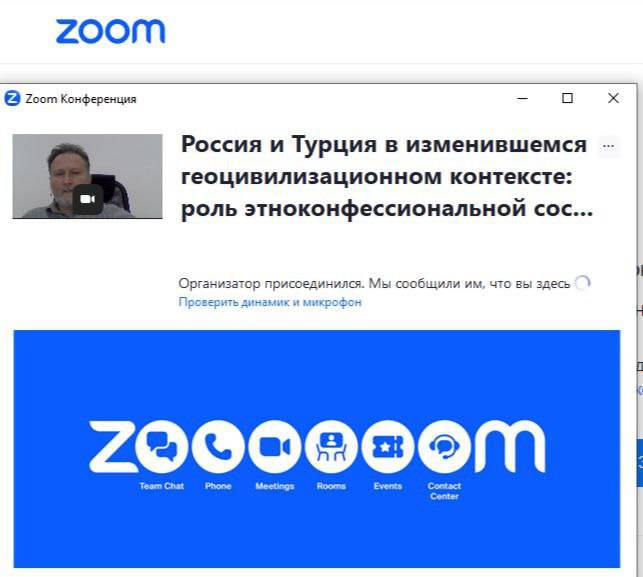Screen dimensions: 643x577
Task: Click the Contact Center headset icon
Action: tap(445, 447)
